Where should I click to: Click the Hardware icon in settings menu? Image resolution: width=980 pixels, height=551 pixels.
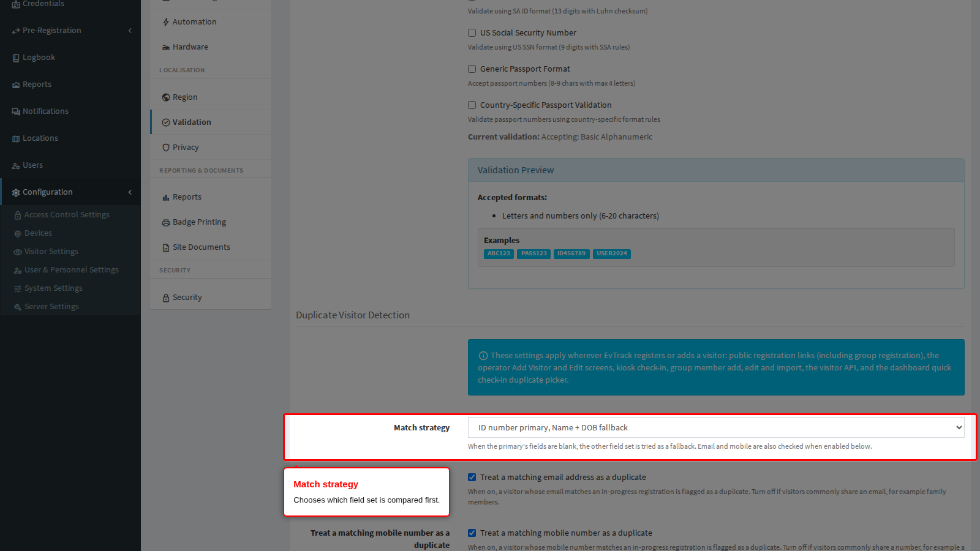click(x=165, y=47)
